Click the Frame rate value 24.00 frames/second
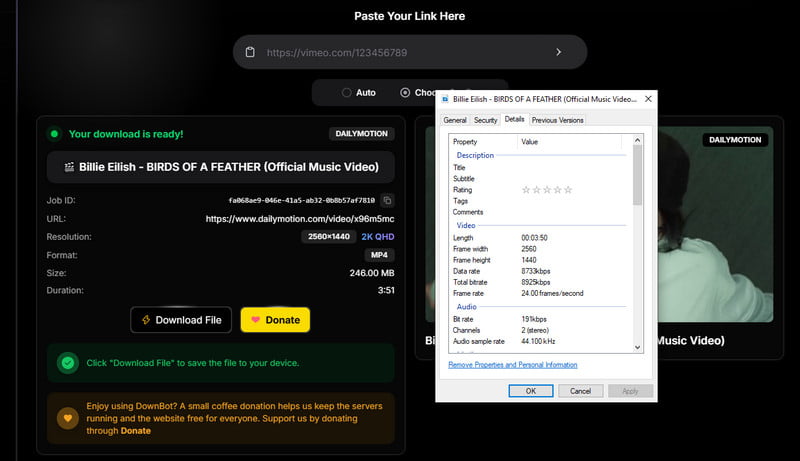 [552, 293]
